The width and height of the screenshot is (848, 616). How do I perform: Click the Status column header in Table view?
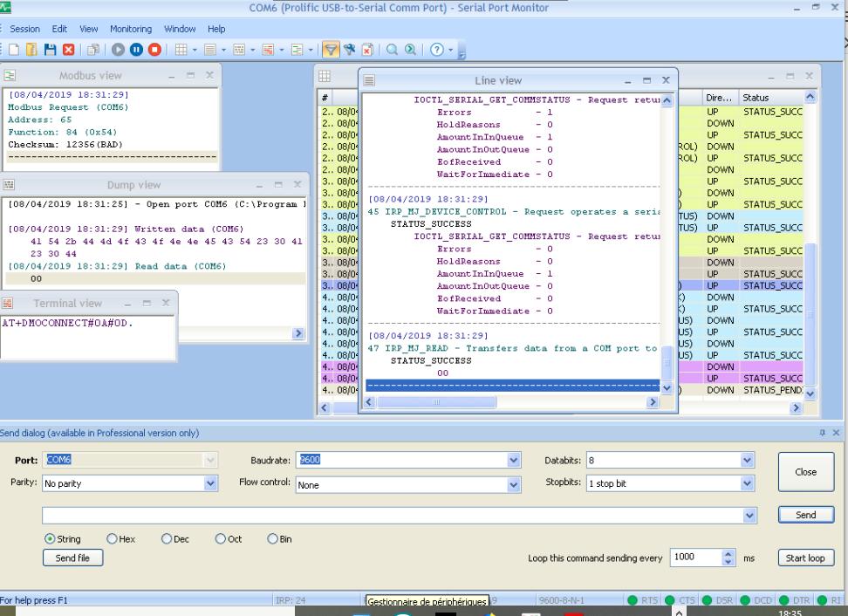tap(772, 98)
